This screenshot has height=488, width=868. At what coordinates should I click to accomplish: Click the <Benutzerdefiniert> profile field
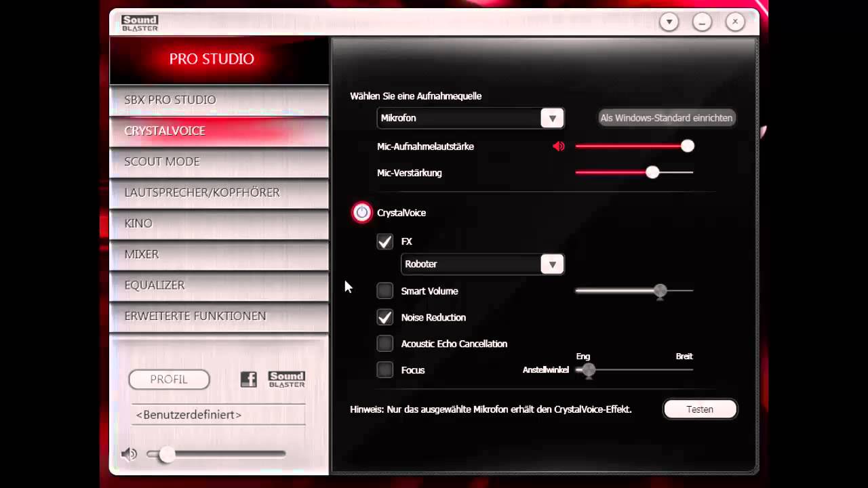pos(218,415)
